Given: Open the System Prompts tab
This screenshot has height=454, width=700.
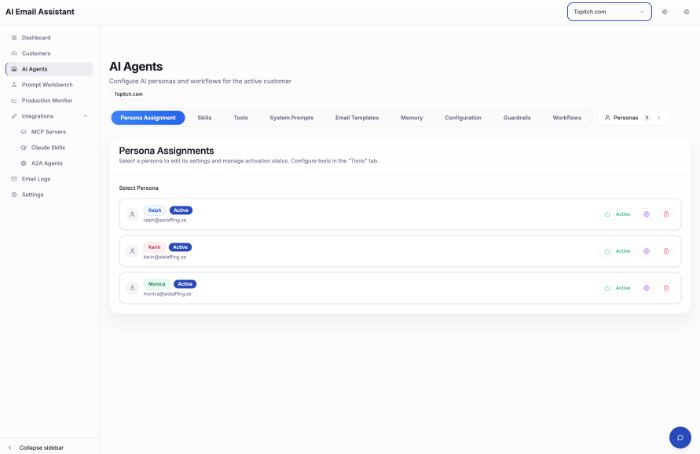Looking at the screenshot, I should coord(292,118).
